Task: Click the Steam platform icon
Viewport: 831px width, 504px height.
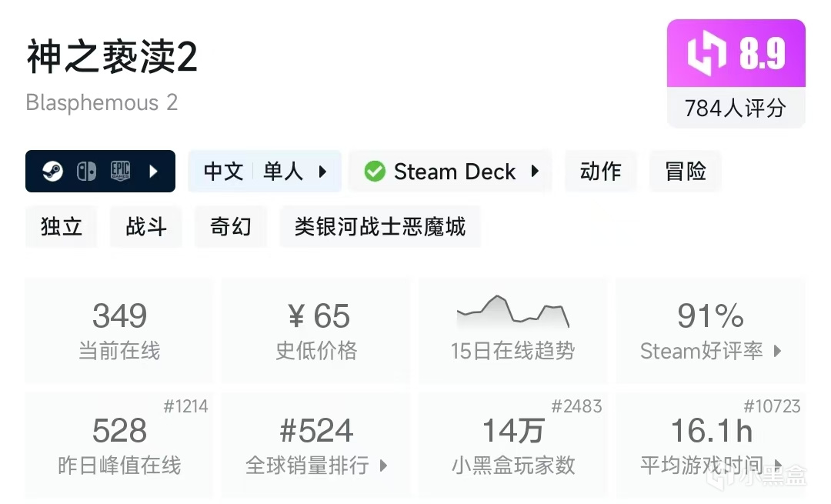Action: pyautogui.click(x=52, y=171)
